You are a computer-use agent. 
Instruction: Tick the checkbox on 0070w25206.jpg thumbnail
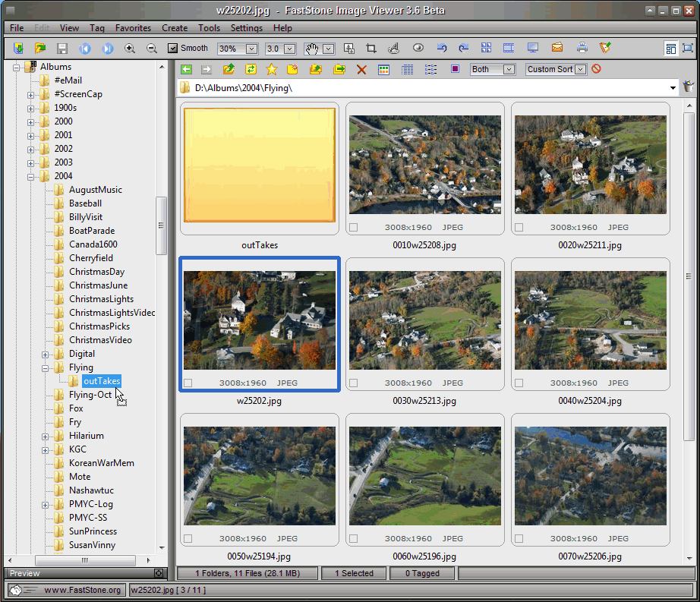click(x=519, y=539)
